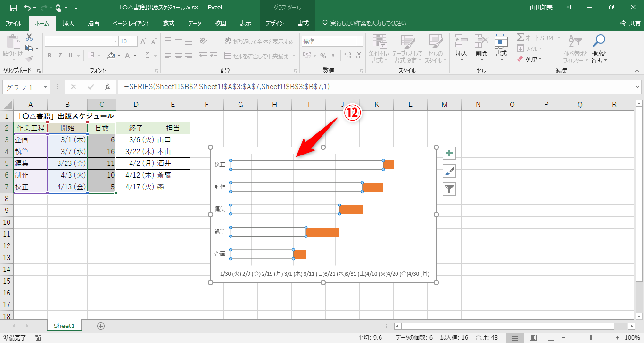This screenshot has width=644, height=343.
Task: Open the Chart Styles paintbrush button
Action: (449, 171)
